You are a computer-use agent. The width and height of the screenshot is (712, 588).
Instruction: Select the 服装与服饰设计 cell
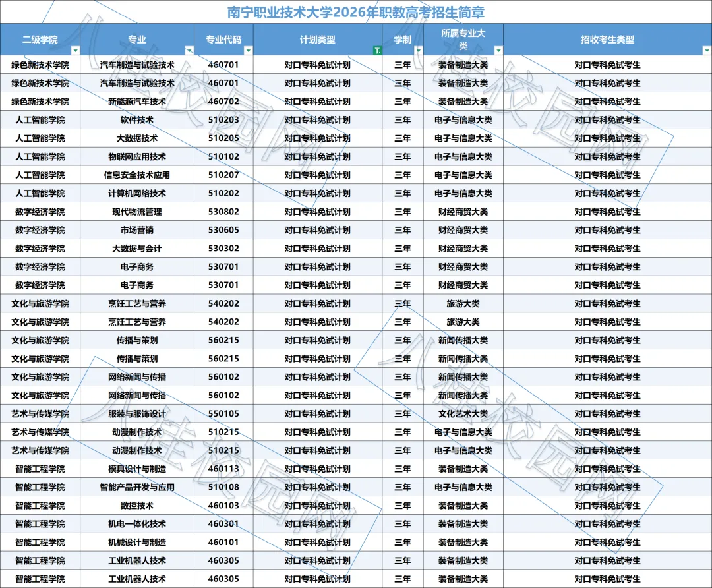[x=137, y=413]
